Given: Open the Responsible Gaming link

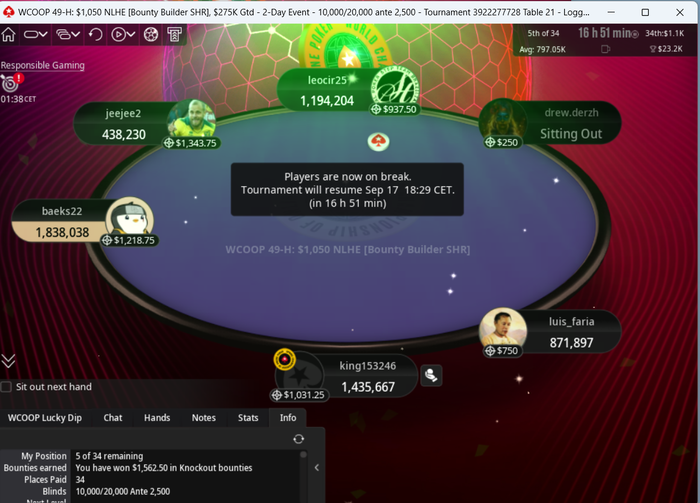Looking at the screenshot, I should (x=42, y=65).
